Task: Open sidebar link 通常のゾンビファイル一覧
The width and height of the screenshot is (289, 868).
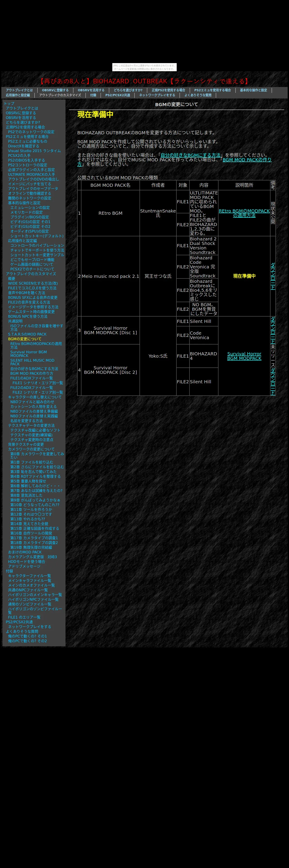Action: tap(30, 604)
